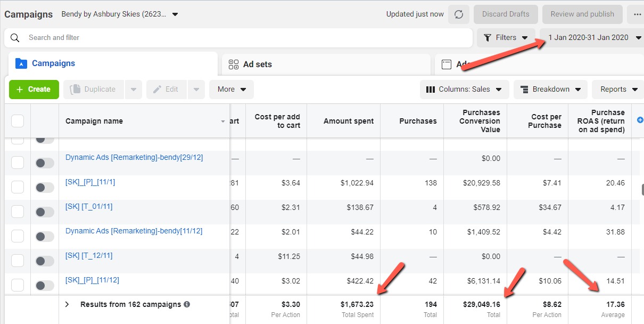Image resolution: width=644 pixels, height=324 pixels.
Task: Click the Columns icon beside Sales
Action: tap(430, 89)
